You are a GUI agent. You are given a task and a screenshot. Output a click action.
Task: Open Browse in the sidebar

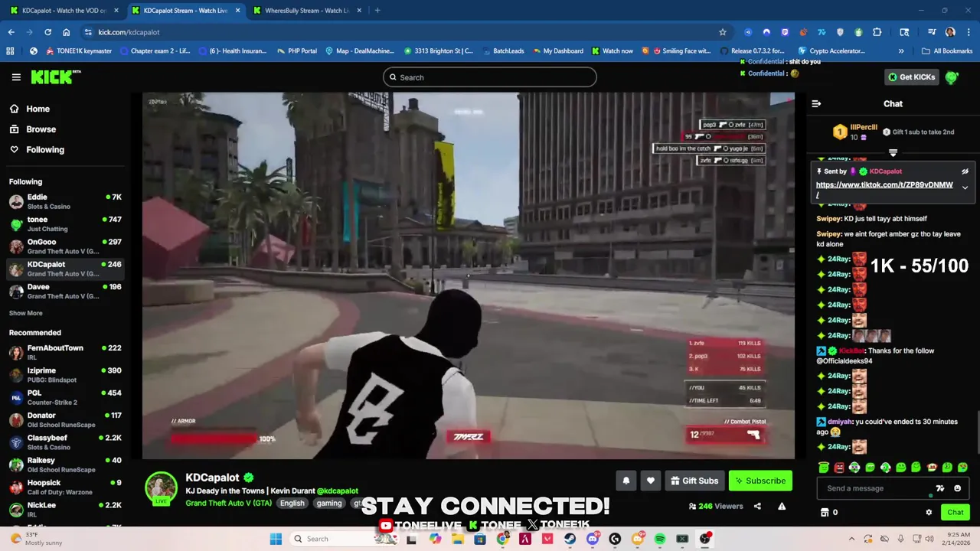(32, 129)
